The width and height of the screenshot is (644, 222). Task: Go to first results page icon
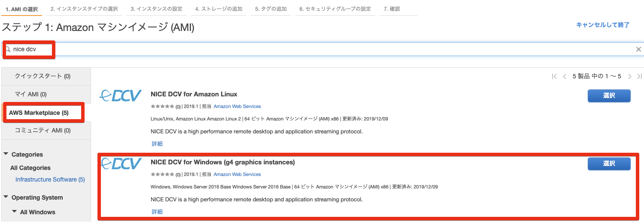point(554,76)
